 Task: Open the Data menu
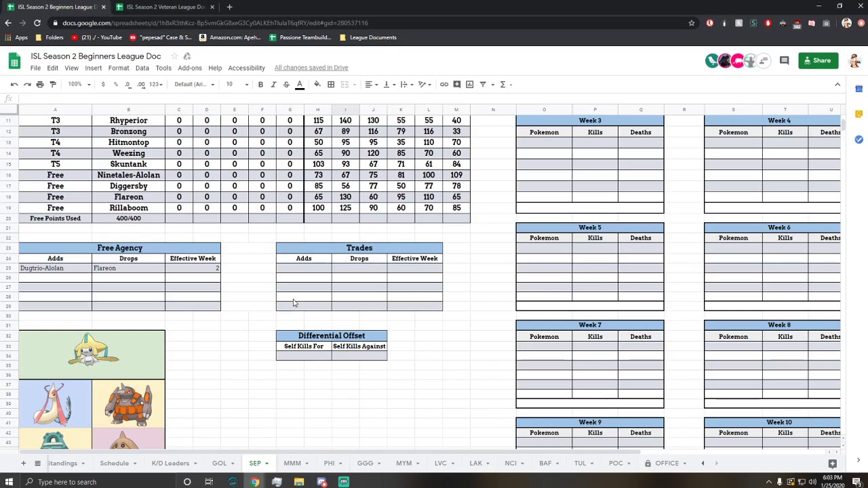(142, 68)
